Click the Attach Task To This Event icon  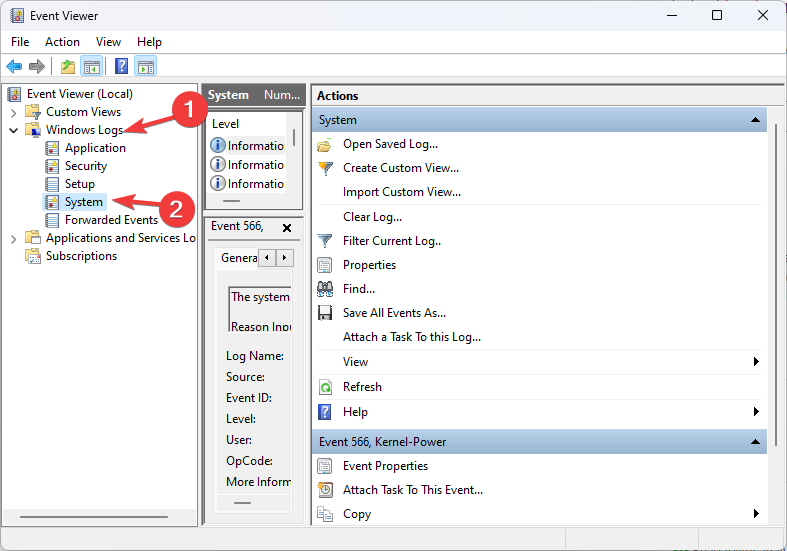click(x=325, y=490)
